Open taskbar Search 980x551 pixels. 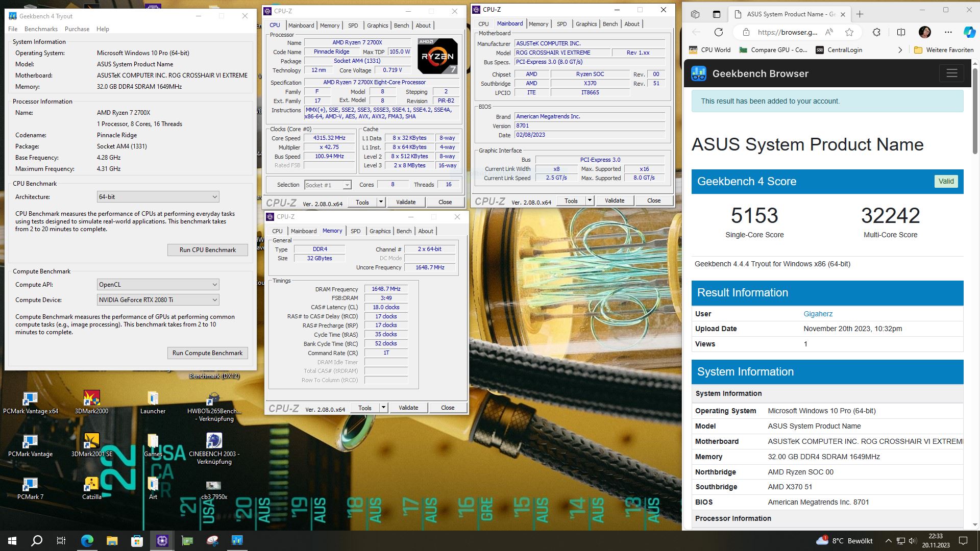(x=37, y=541)
